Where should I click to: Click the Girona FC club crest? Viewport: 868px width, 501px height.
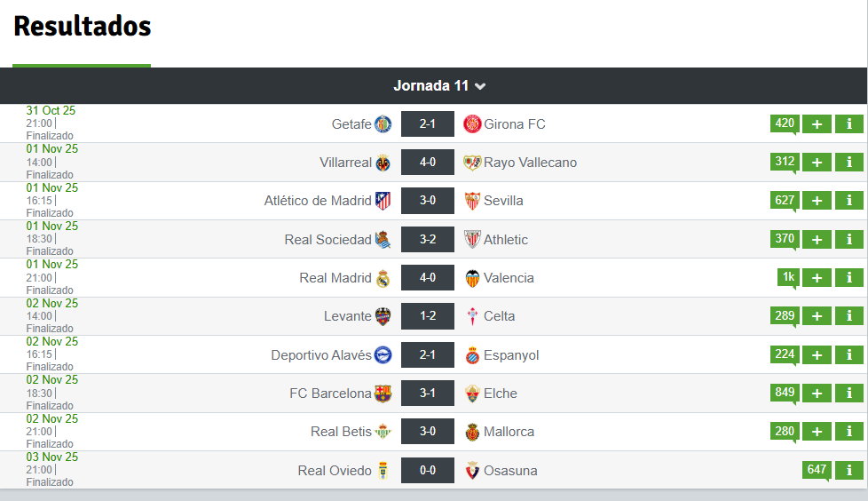click(472, 124)
